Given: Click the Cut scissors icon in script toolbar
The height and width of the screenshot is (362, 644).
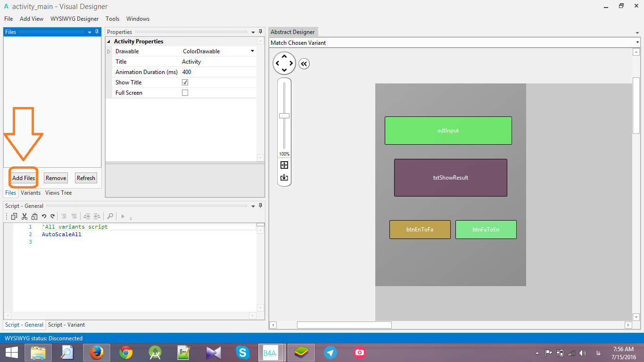Looking at the screenshot, I should coord(25,216).
